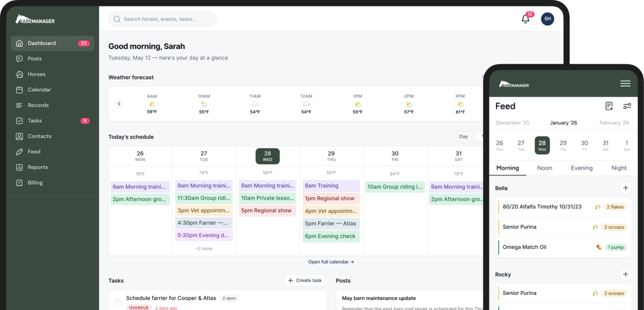Click the Calendar icon in sidebar

(x=19, y=90)
